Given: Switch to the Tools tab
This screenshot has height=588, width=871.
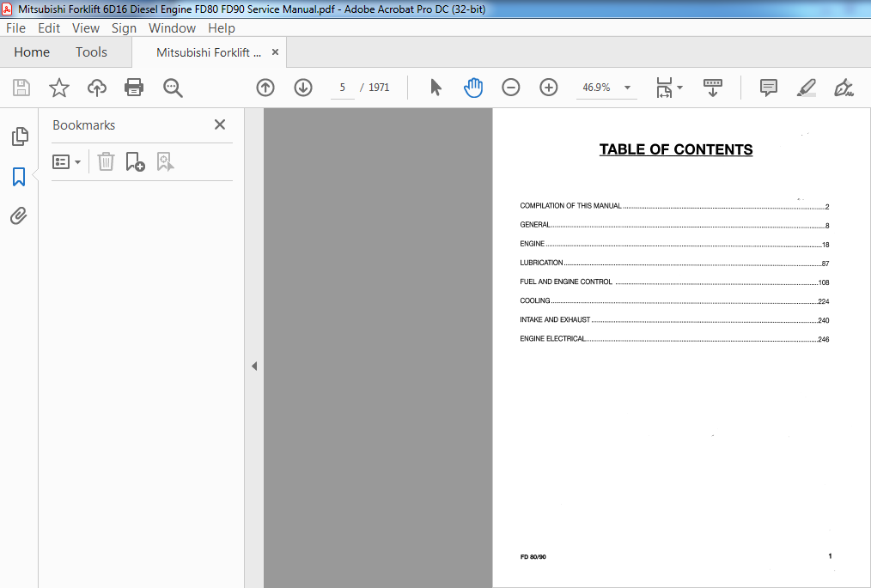Looking at the screenshot, I should click(x=91, y=52).
